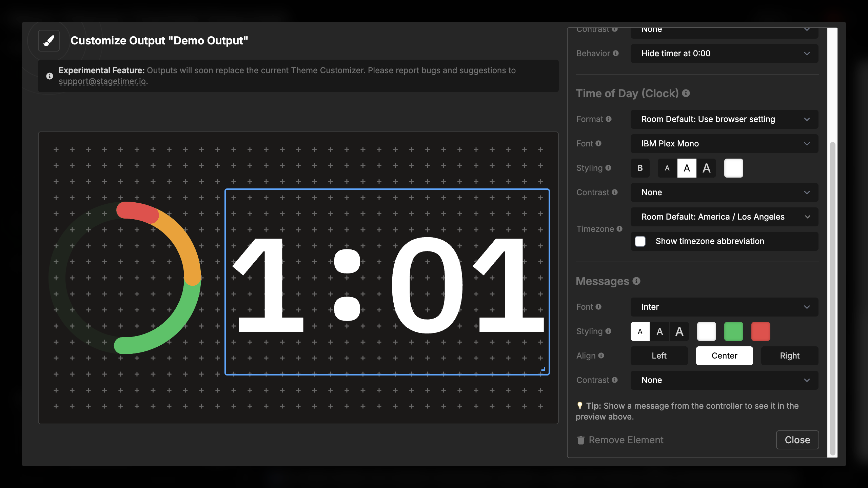Click the resize handle of timer element
The height and width of the screenshot is (488, 868).
pyautogui.click(x=543, y=369)
